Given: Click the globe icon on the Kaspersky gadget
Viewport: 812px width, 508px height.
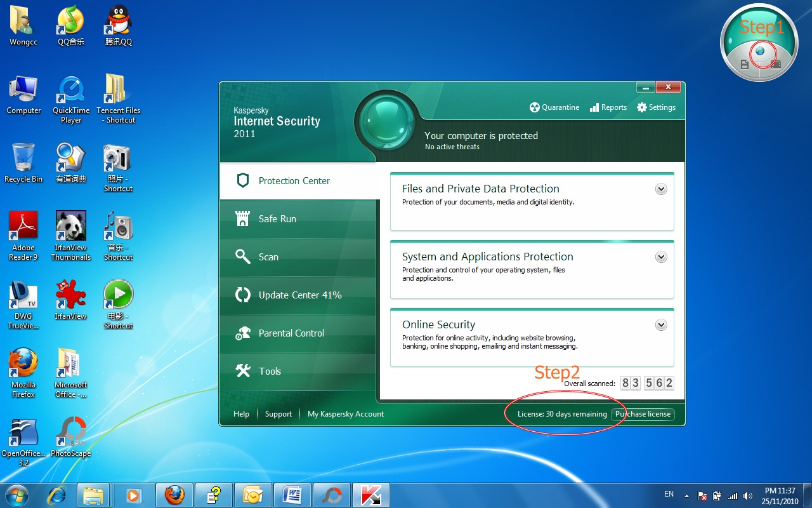Looking at the screenshot, I should [759, 51].
